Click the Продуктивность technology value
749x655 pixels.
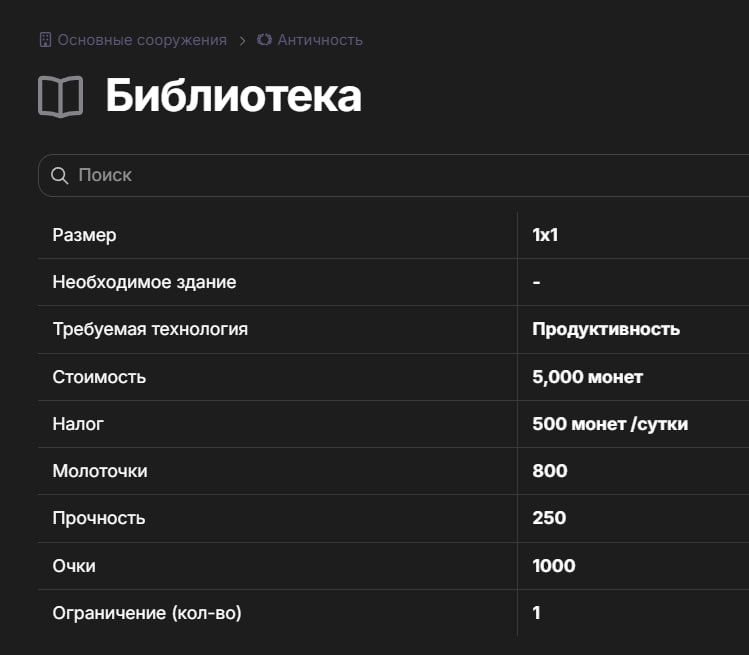(606, 329)
